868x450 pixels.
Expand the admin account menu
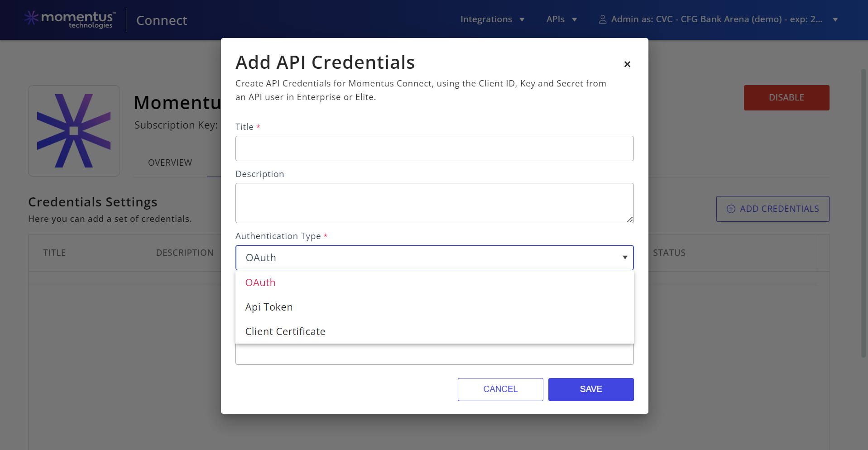(835, 19)
